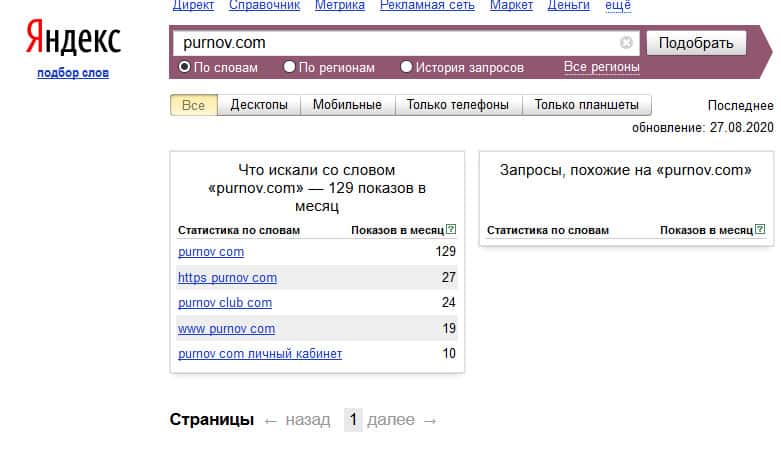Expand the ещё menu in top navigation
This screenshot has height=473, width=781.
point(618,6)
